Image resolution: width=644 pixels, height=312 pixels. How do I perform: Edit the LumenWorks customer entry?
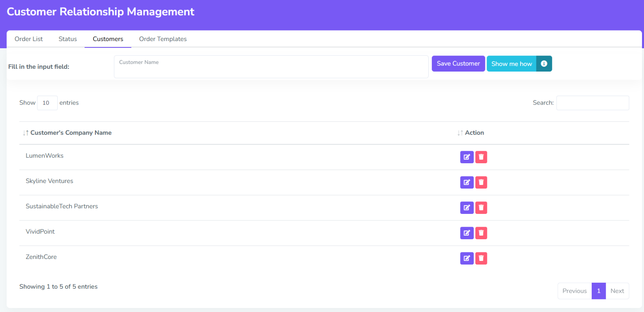[x=466, y=157]
